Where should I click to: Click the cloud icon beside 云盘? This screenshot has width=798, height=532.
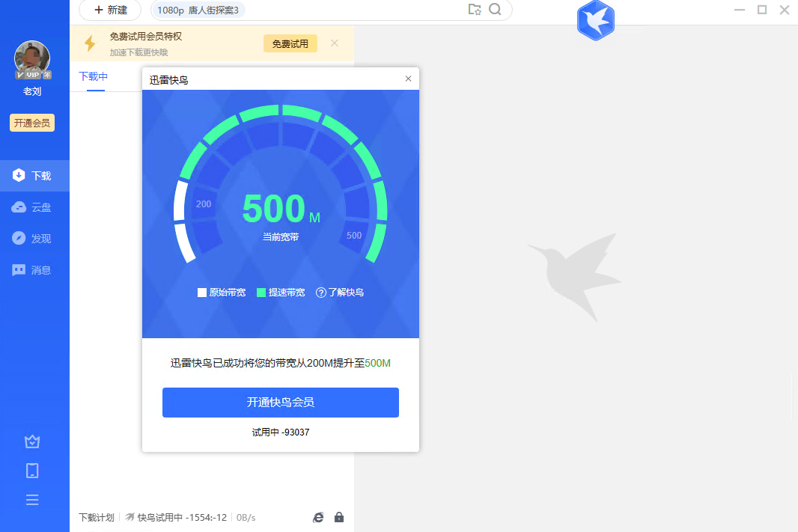click(19, 207)
